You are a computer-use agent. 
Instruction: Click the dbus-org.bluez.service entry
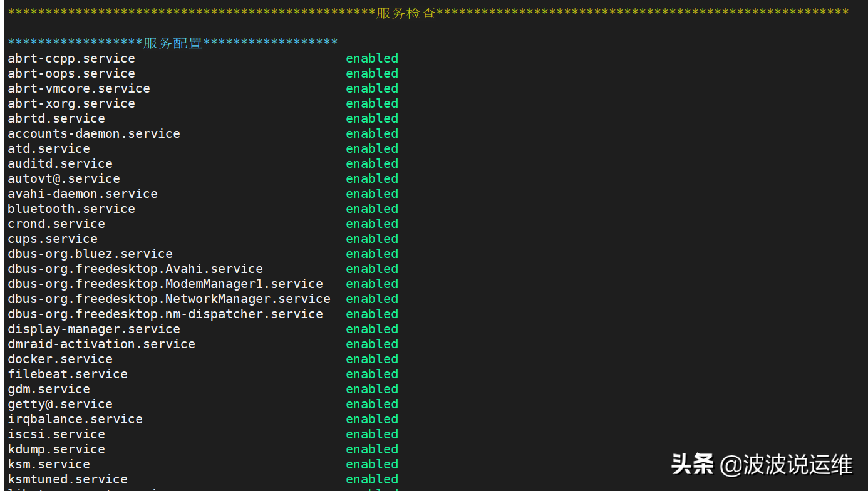tap(90, 254)
